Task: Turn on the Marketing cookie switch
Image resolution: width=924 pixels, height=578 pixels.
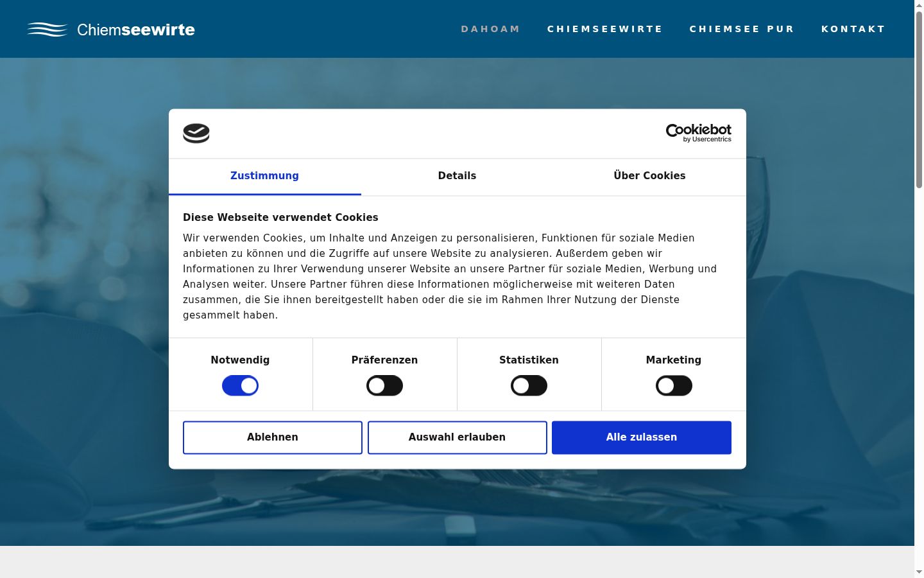Action: click(674, 386)
